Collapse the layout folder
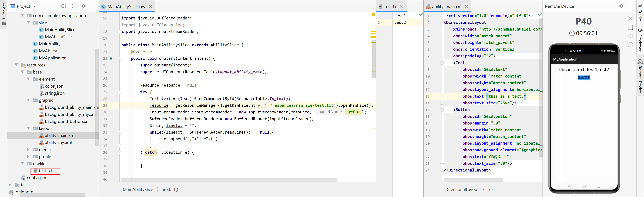The width and height of the screenshot is (644, 197). [28, 128]
